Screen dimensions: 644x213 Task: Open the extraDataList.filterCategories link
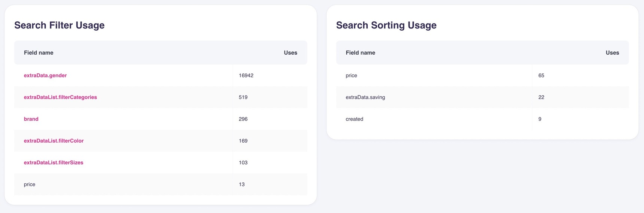tap(60, 97)
